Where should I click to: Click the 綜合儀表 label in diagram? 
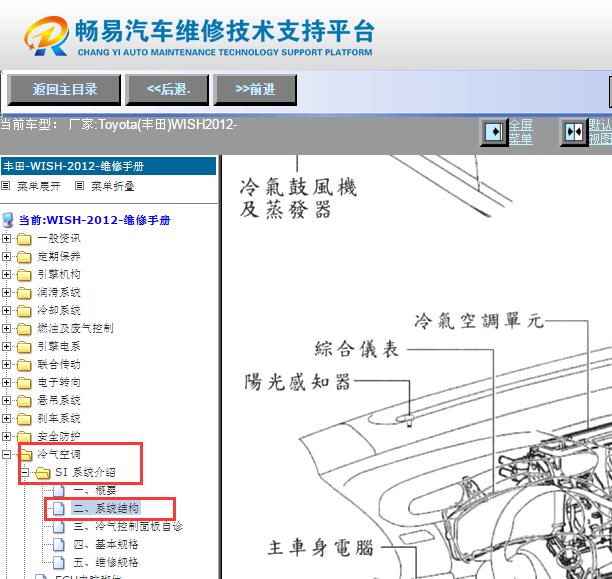(356, 349)
